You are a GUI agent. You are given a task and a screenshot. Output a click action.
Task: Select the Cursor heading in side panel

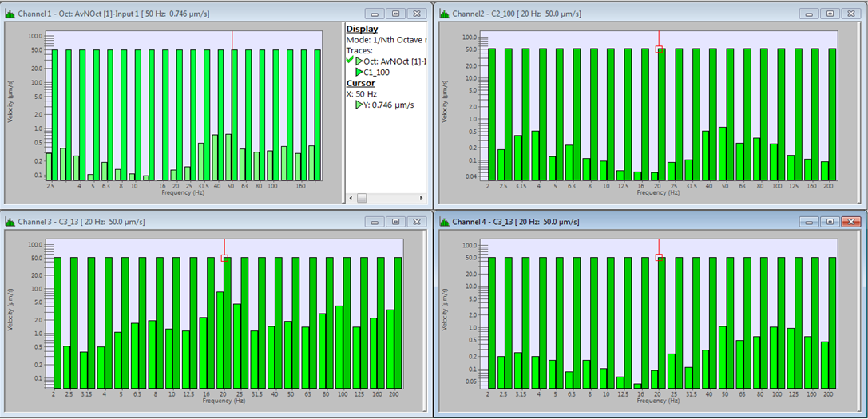coord(360,83)
